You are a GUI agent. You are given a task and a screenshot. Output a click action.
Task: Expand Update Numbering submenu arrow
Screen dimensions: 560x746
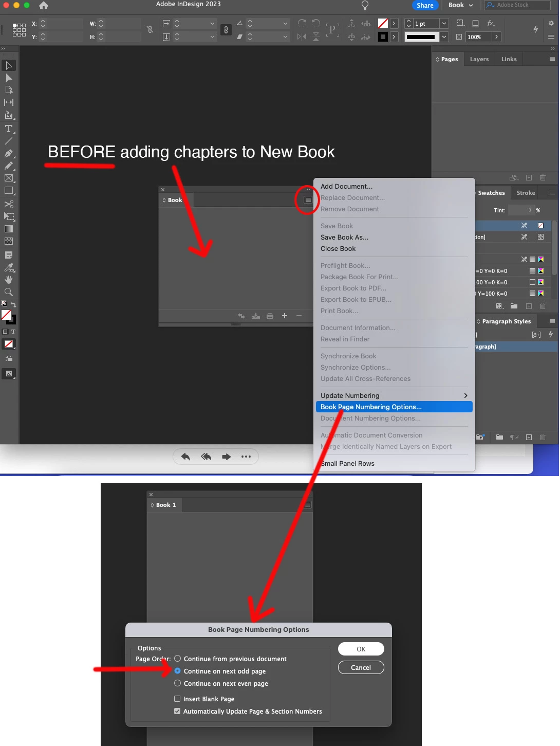pos(466,395)
